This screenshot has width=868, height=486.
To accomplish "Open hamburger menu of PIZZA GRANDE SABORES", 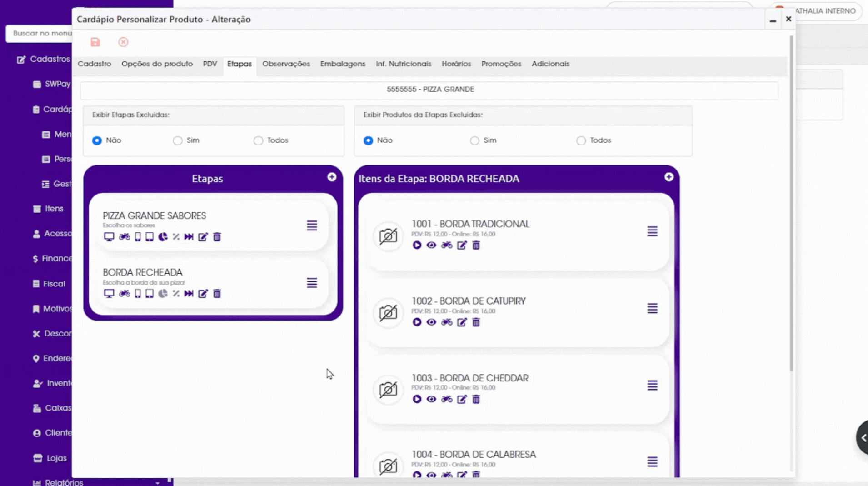I will click(312, 225).
